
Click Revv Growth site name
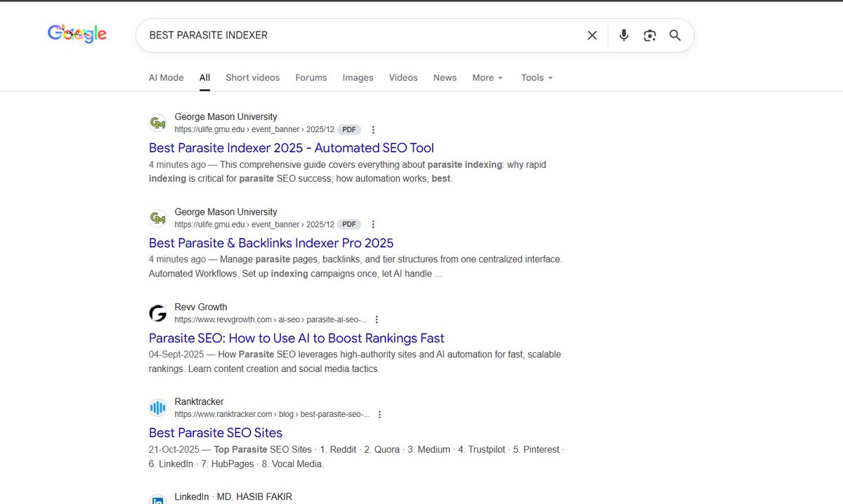(201, 307)
